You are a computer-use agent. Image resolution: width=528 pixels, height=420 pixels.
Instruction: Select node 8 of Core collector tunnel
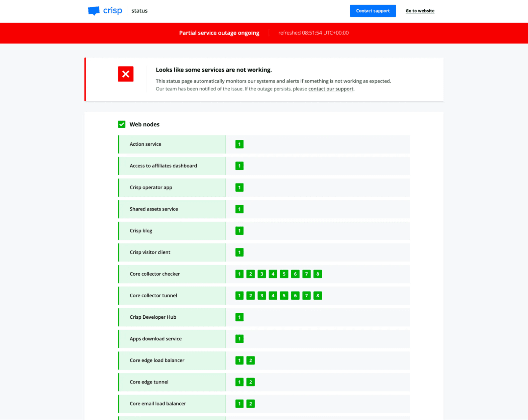click(x=318, y=296)
